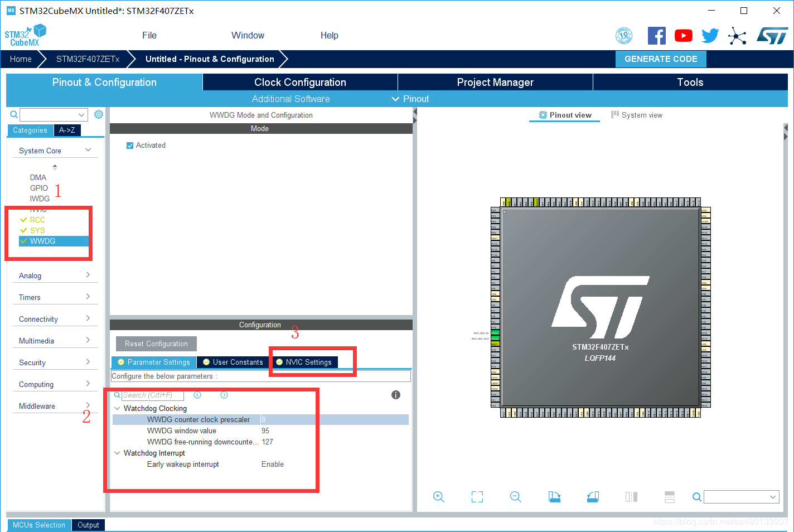Open the YouTube icon link
The image size is (794, 532).
(684, 36)
